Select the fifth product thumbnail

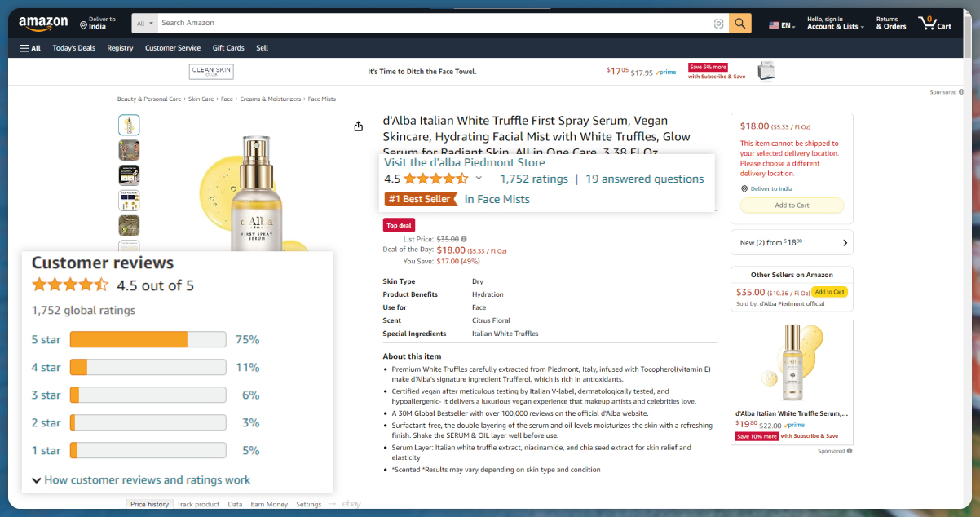pos(129,225)
